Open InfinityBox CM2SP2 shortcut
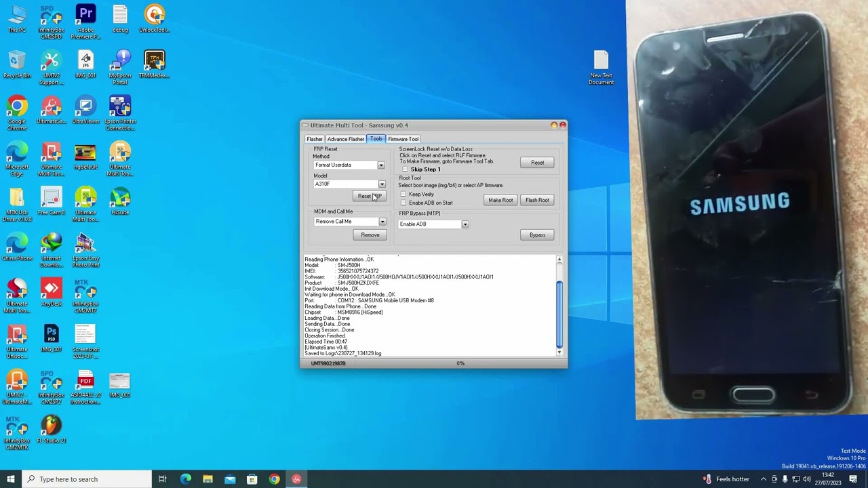The image size is (868, 488). (x=52, y=386)
